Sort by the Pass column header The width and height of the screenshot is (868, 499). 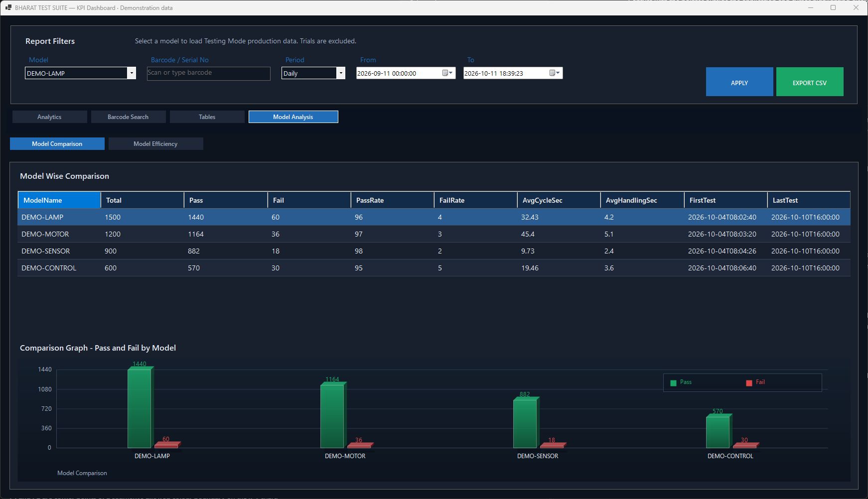coord(226,200)
